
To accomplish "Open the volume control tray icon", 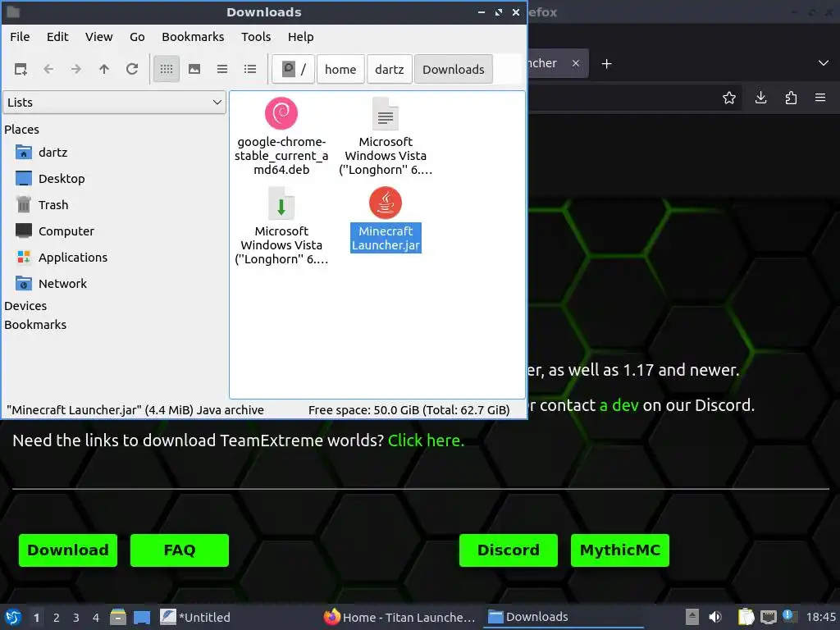I will [x=715, y=618].
